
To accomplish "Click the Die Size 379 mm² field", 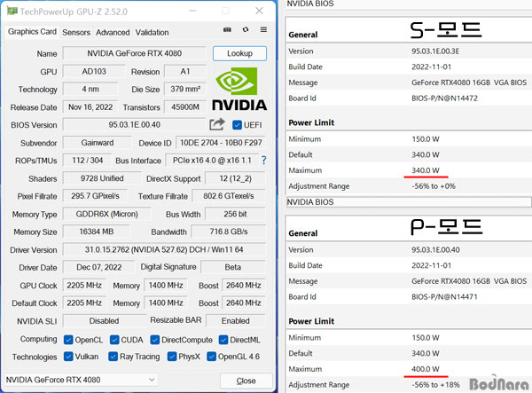I will (x=185, y=89).
